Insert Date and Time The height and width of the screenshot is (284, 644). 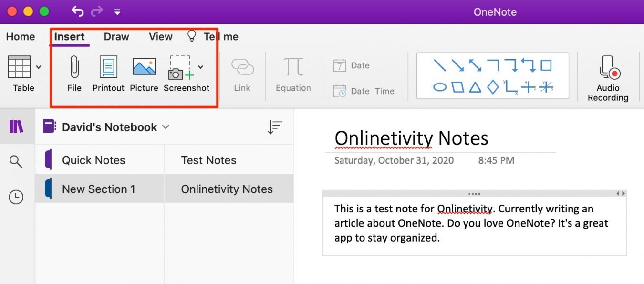pyautogui.click(x=366, y=91)
